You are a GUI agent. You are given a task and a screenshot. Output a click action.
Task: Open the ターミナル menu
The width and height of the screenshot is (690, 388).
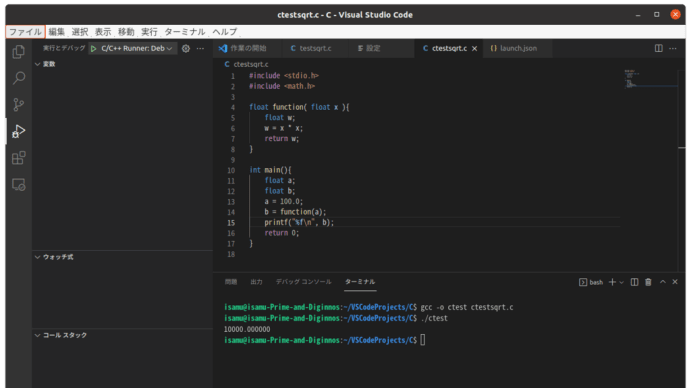(x=185, y=32)
